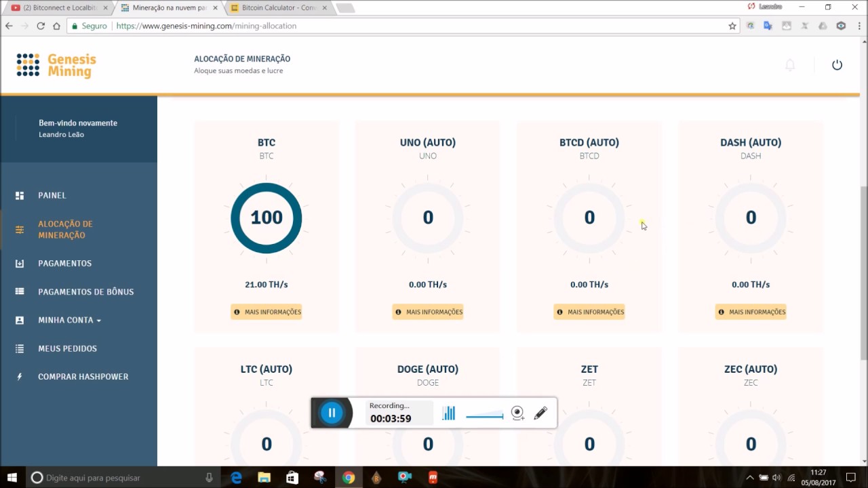Viewport: 868px width, 488px height.
Task: Open Microsoft Edge from the taskbar
Action: pyautogui.click(x=236, y=478)
